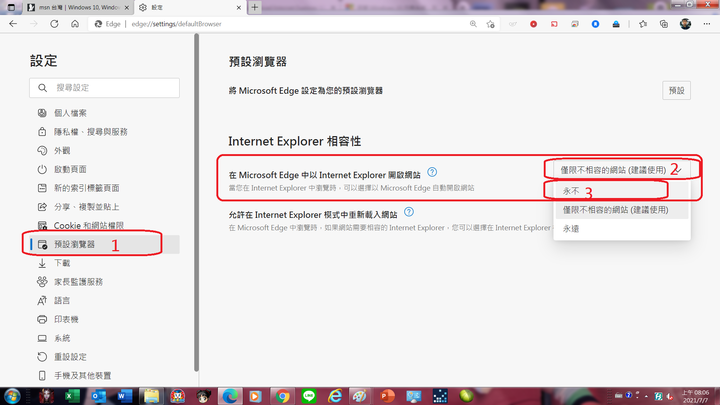Launch Google Chrome from the taskbar
720x405 pixels.
pos(282,396)
